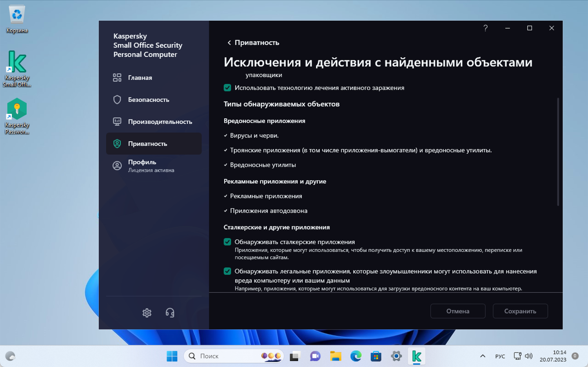Viewport: 588px width, 367px height.
Task: Click the Сталкерские и другие приложения heading
Action: pyautogui.click(x=277, y=227)
